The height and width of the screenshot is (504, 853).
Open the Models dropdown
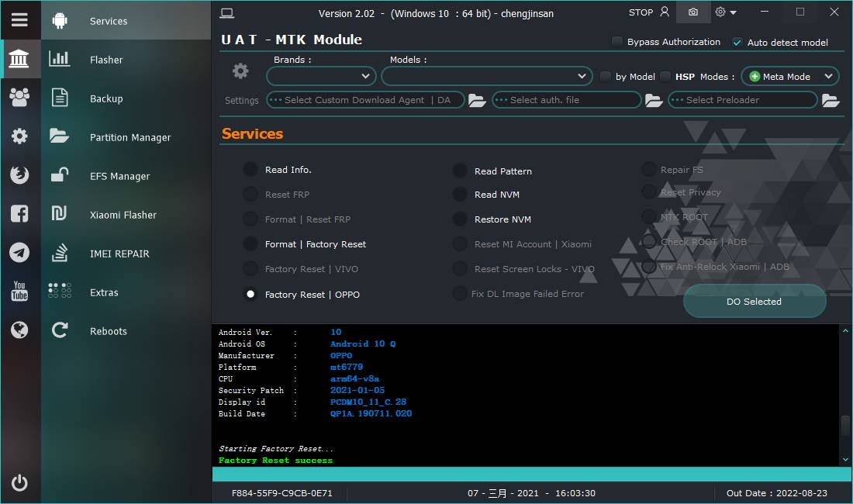click(487, 76)
